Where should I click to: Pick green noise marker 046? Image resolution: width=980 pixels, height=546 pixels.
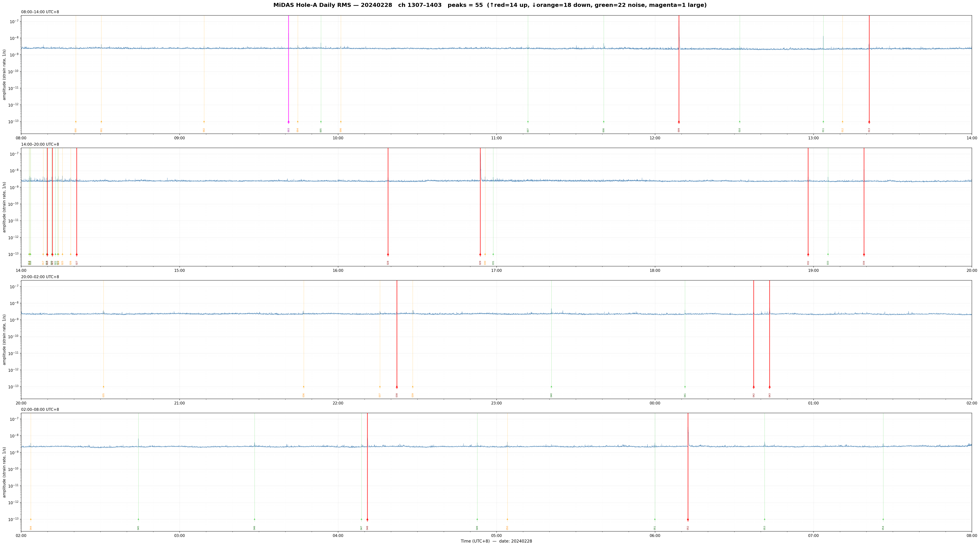coord(255,519)
